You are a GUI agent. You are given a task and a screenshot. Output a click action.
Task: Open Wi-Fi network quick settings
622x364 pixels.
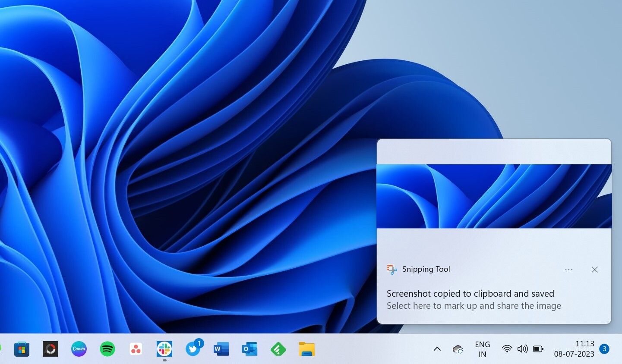pyautogui.click(x=507, y=349)
